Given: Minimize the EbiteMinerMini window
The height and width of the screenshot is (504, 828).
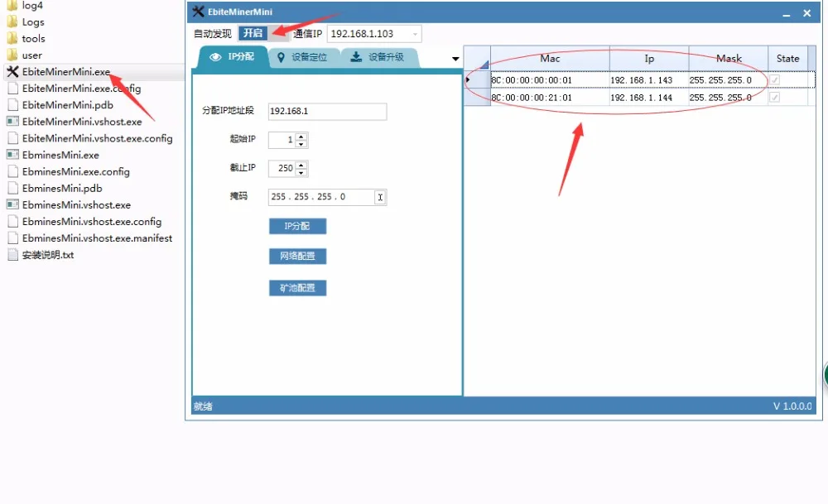Looking at the screenshot, I should 787,14.
